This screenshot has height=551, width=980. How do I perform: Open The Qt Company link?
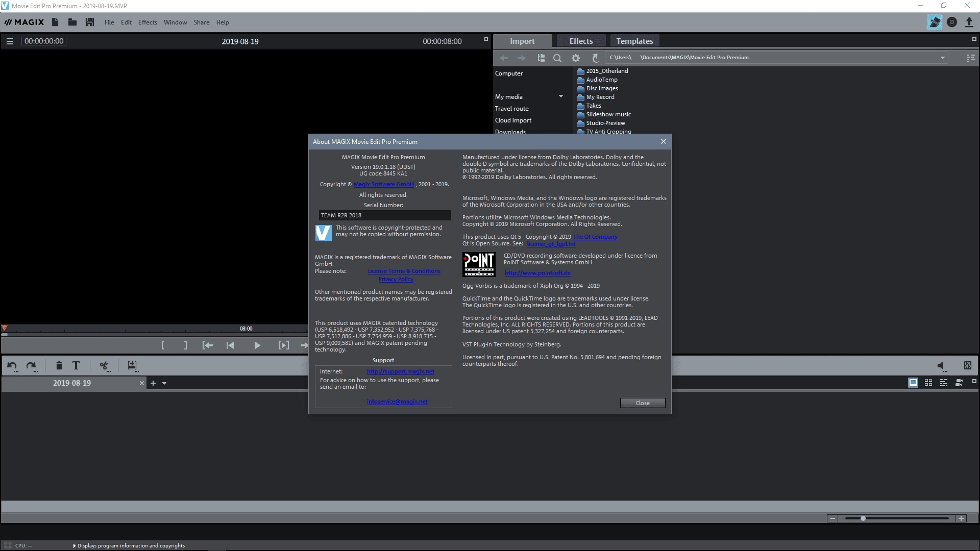(x=595, y=237)
